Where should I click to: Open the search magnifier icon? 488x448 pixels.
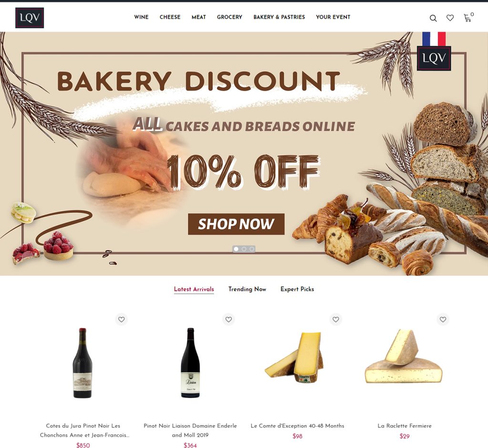coord(433,18)
